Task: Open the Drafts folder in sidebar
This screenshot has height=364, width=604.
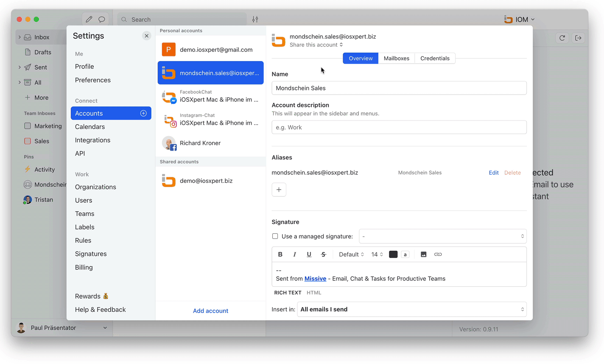Action: 38,52
